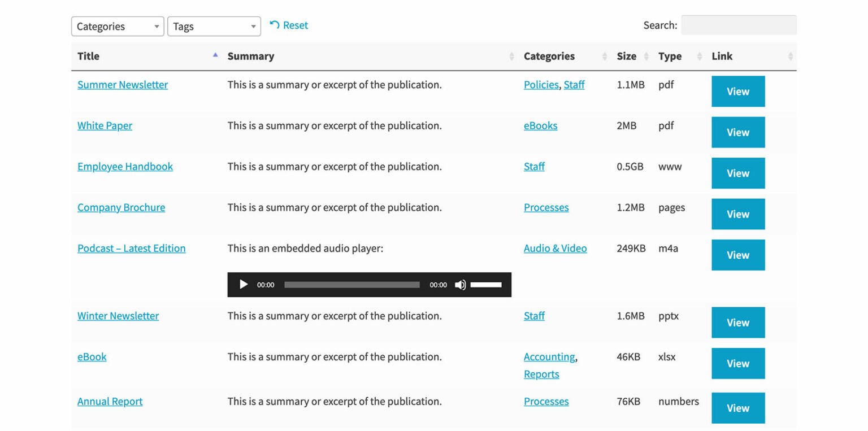Click inside the Search field
This screenshot has height=431, width=868.
[739, 25]
